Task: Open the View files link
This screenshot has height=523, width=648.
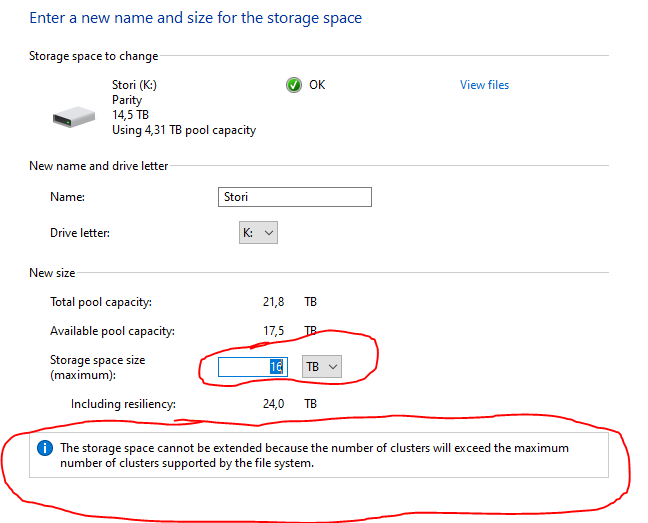Action: (x=484, y=85)
